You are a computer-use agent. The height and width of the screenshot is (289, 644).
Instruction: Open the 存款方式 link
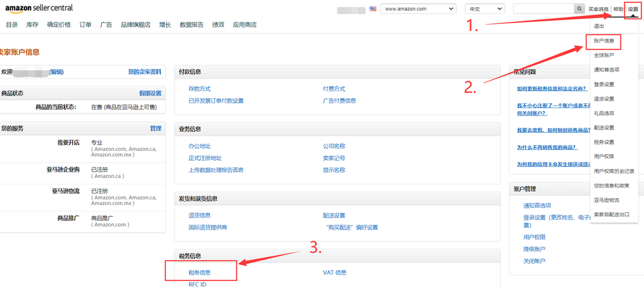pos(200,89)
